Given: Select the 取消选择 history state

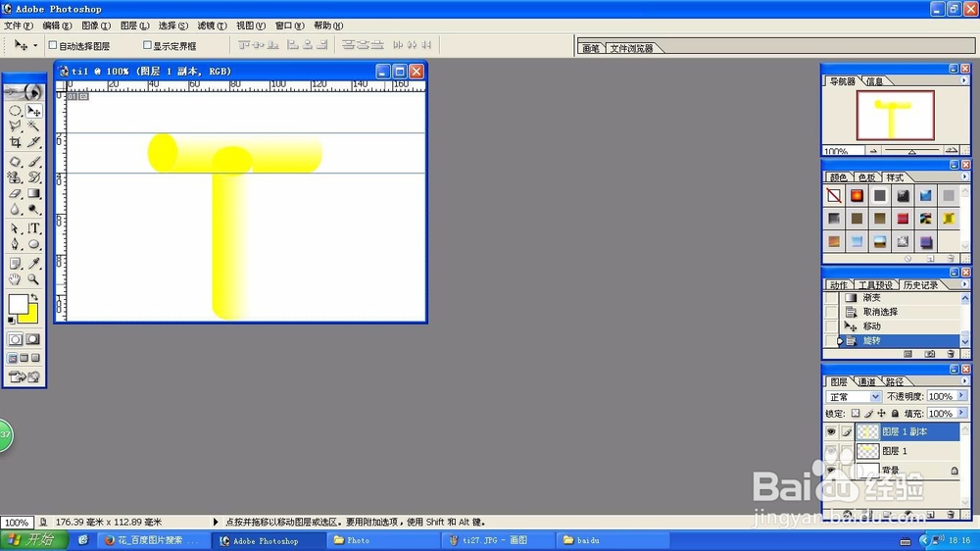Looking at the screenshot, I should [880, 312].
